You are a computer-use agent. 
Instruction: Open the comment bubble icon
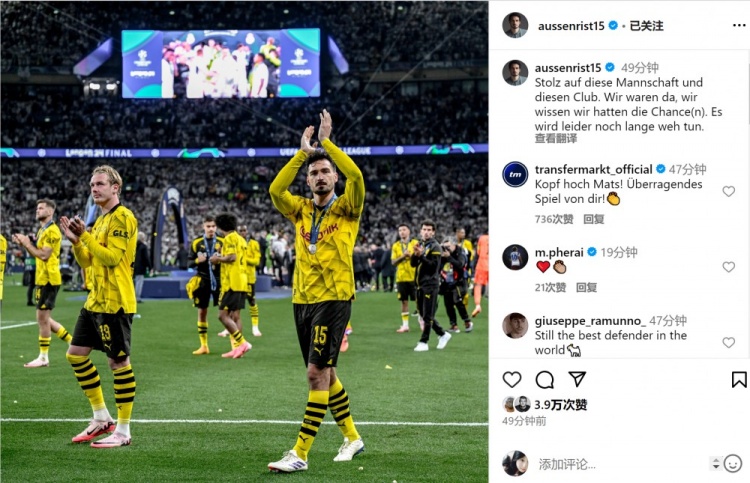[x=544, y=380]
